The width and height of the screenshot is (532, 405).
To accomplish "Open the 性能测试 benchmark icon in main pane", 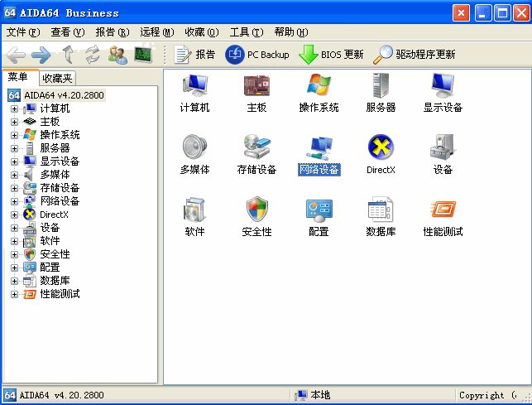I will (x=443, y=217).
